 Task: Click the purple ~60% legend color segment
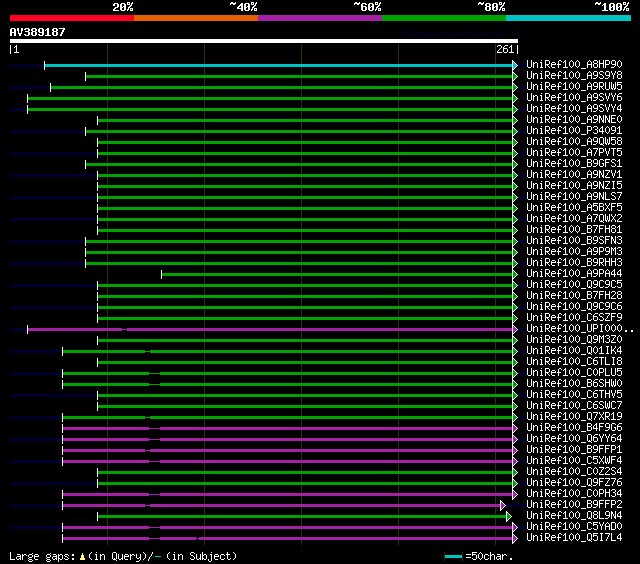point(320,18)
